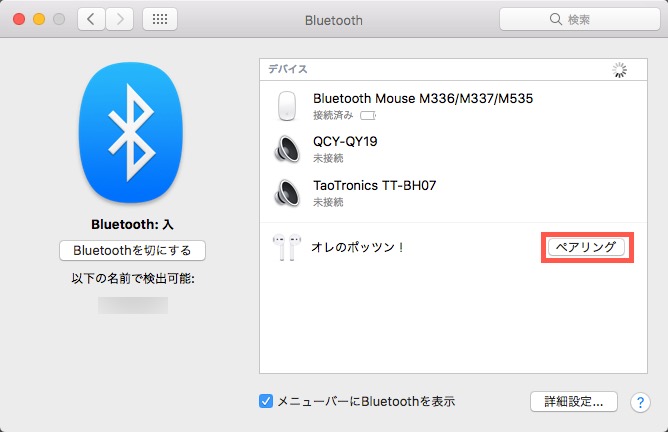This screenshot has height=432, width=668.
Task: Click the mouse battery level indicator
Action: tap(368, 115)
